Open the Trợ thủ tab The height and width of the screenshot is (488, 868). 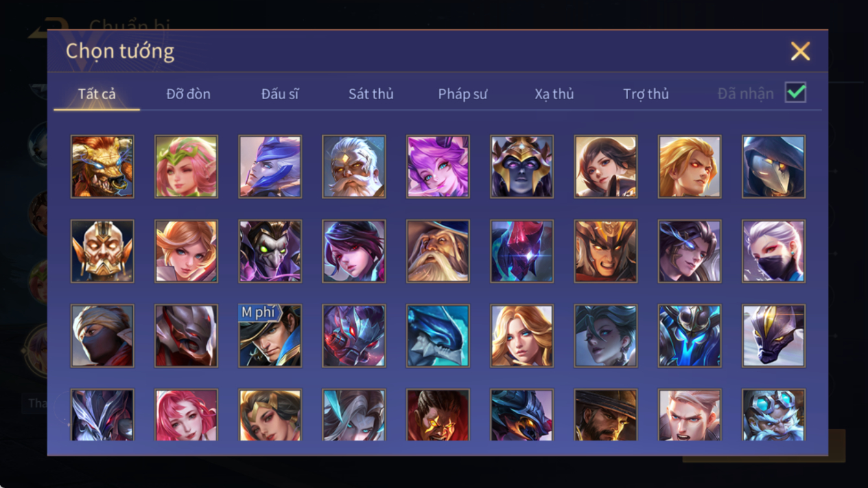[x=646, y=94]
